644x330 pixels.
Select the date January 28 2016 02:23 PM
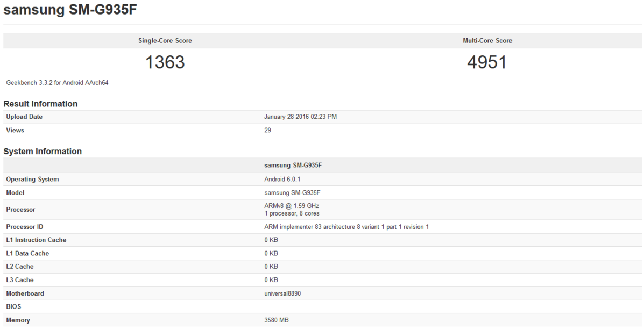point(300,117)
